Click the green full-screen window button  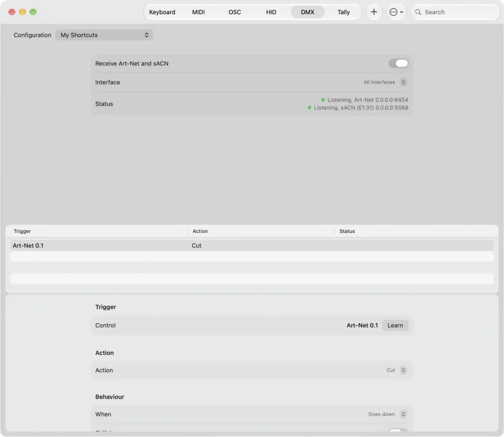[33, 12]
